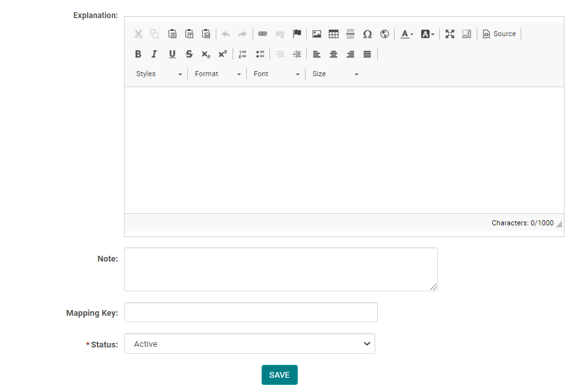Toggle bold formatting in the editor
This screenshot has width=582, height=392.
(x=138, y=54)
